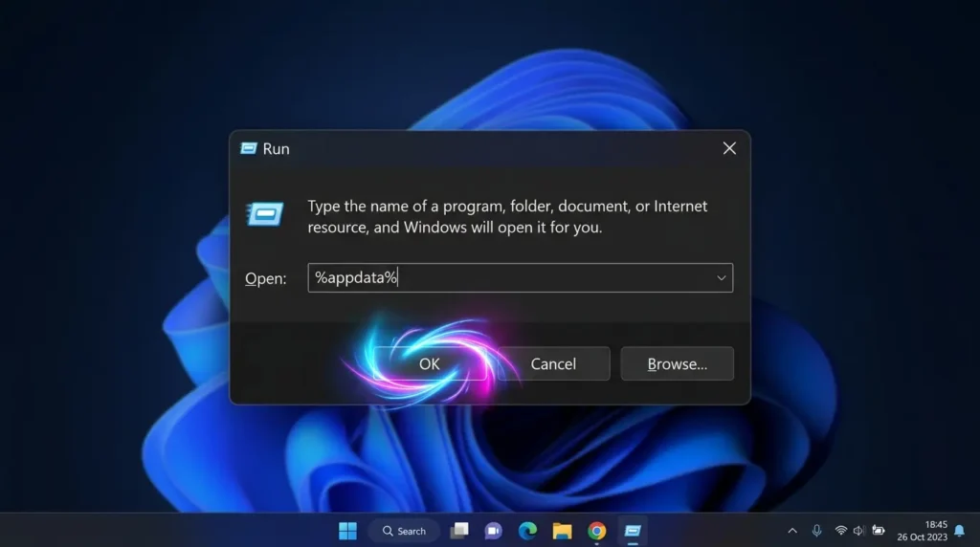This screenshot has width=980, height=547.
Task: Click the volume speaker tray icon
Action: pos(858,531)
